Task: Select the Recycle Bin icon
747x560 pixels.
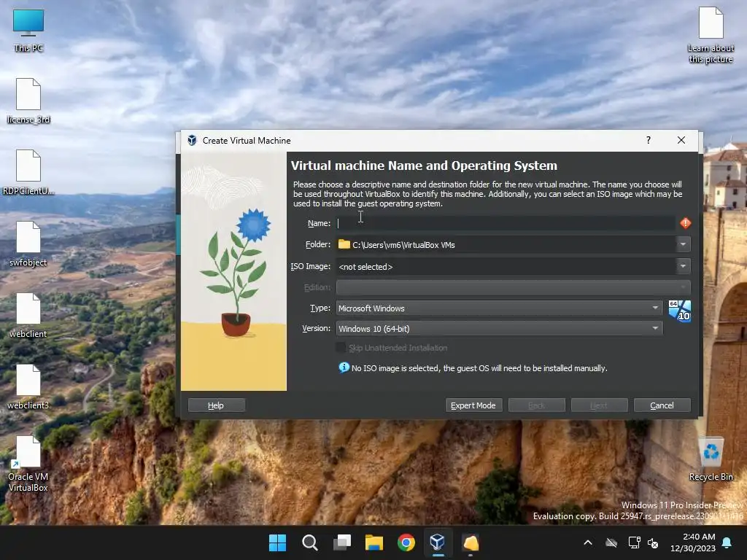Action: [711, 458]
